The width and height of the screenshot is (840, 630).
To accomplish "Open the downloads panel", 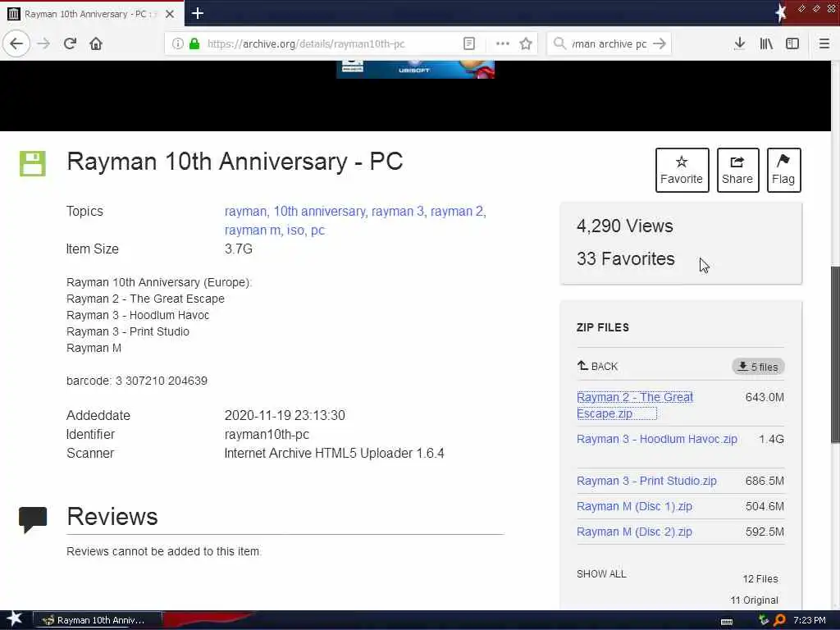I will click(739, 43).
